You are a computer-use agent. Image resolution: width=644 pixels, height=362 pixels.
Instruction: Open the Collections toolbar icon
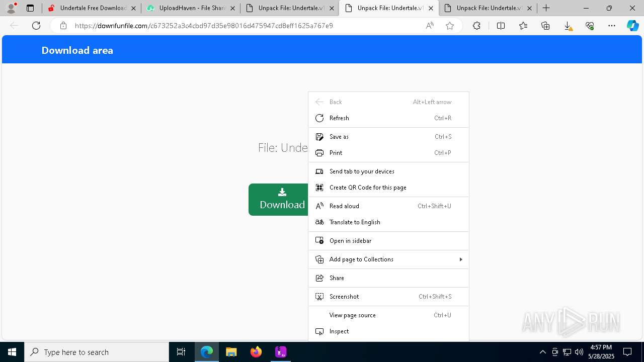click(x=545, y=26)
